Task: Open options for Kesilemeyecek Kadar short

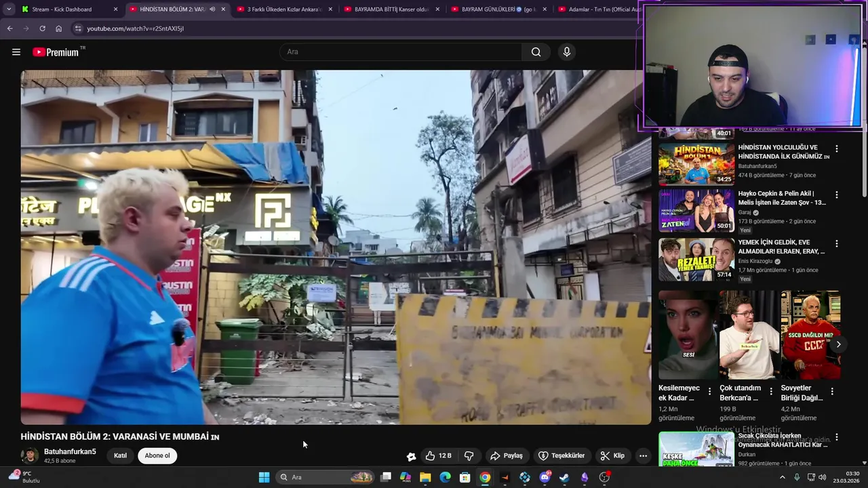Action: click(x=709, y=392)
